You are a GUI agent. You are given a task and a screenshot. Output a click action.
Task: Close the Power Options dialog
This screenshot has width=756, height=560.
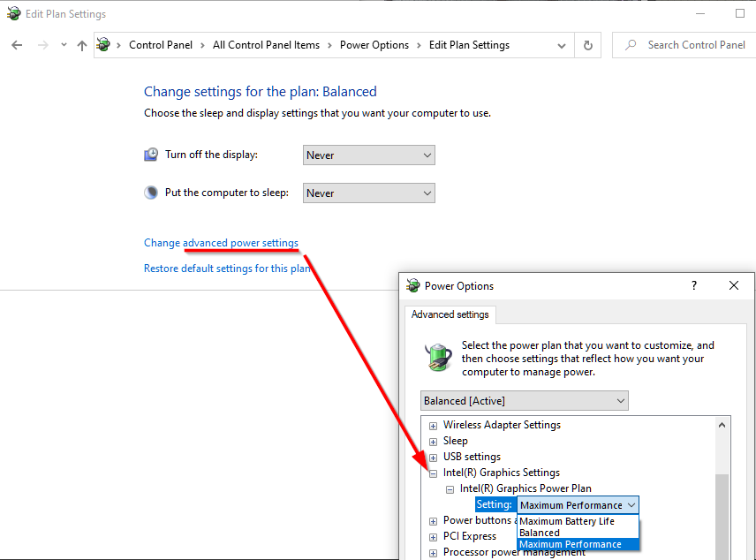coord(734,285)
